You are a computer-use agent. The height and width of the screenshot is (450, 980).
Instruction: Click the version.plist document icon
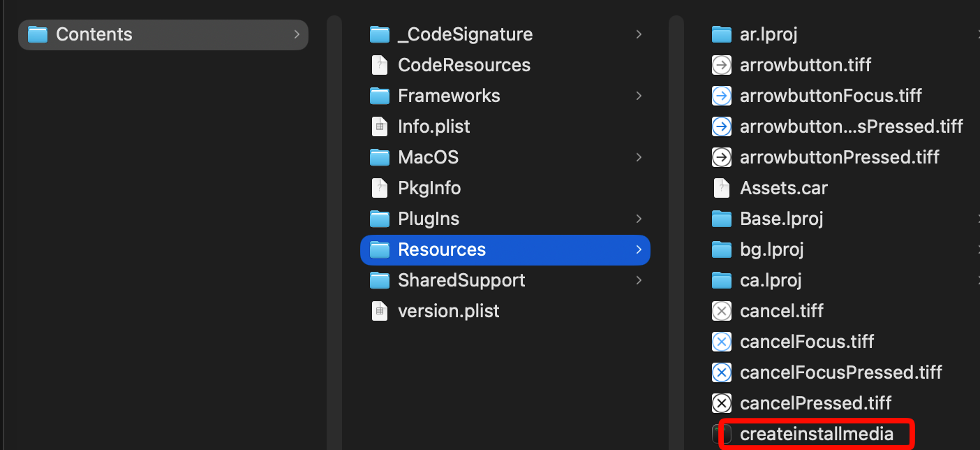[379, 311]
